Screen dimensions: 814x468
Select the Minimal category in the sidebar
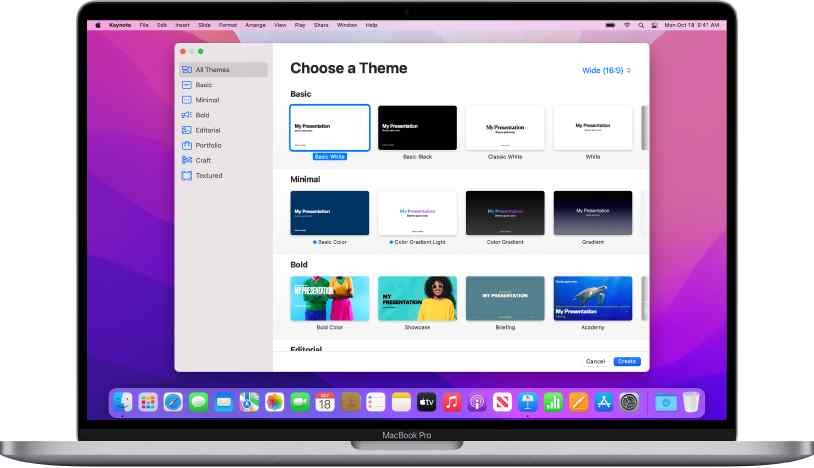(x=223, y=100)
